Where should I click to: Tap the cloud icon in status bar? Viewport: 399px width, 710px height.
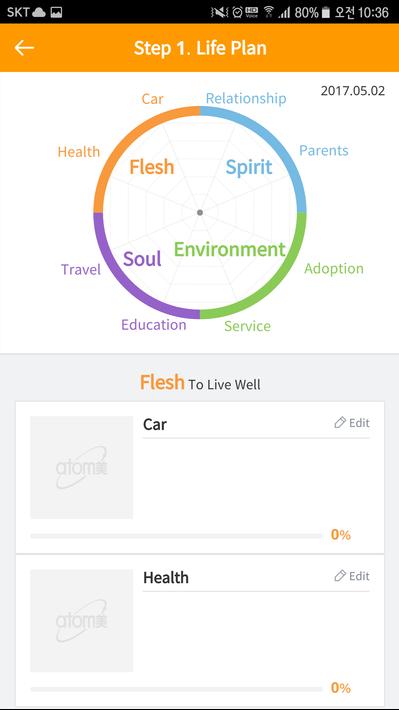[39, 13]
